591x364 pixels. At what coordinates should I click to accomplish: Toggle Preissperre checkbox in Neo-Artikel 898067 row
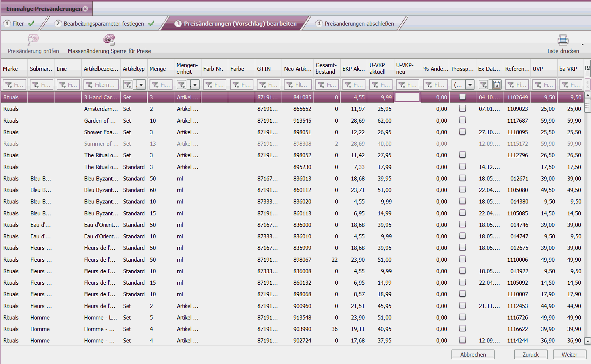tap(462, 259)
